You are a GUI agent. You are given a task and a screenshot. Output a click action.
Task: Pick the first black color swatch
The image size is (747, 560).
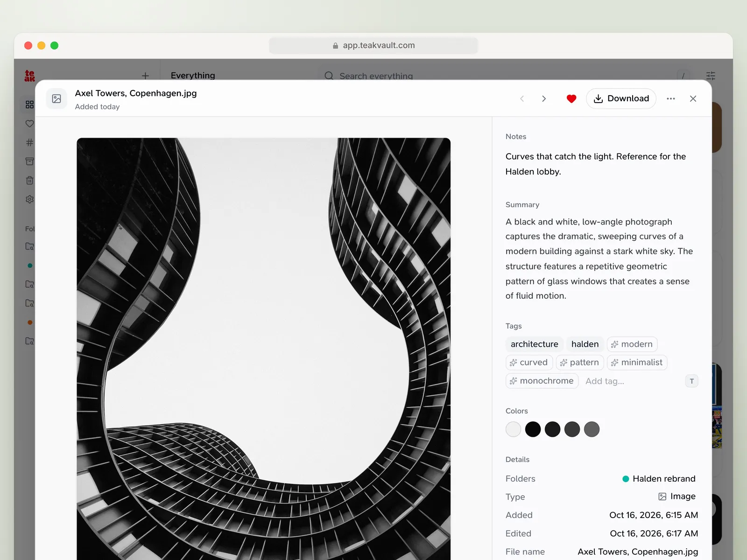(533, 429)
